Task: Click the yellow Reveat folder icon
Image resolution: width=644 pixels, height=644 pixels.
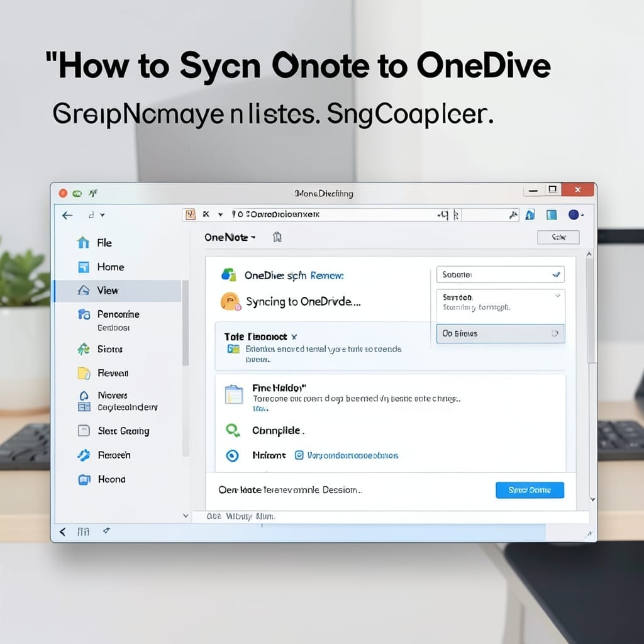Action: [84, 373]
